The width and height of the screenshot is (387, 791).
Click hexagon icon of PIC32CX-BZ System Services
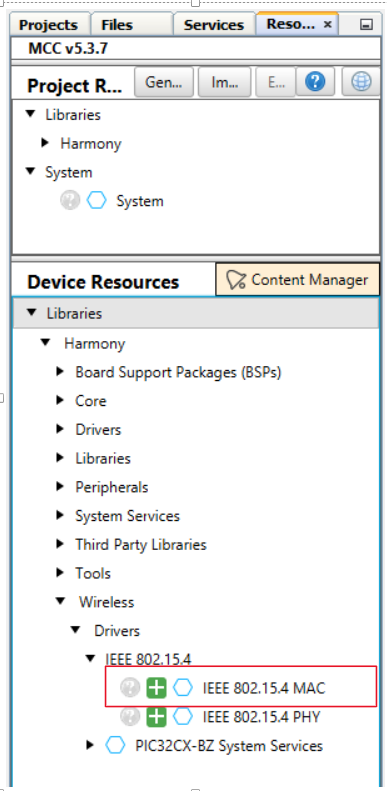[116, 746]
